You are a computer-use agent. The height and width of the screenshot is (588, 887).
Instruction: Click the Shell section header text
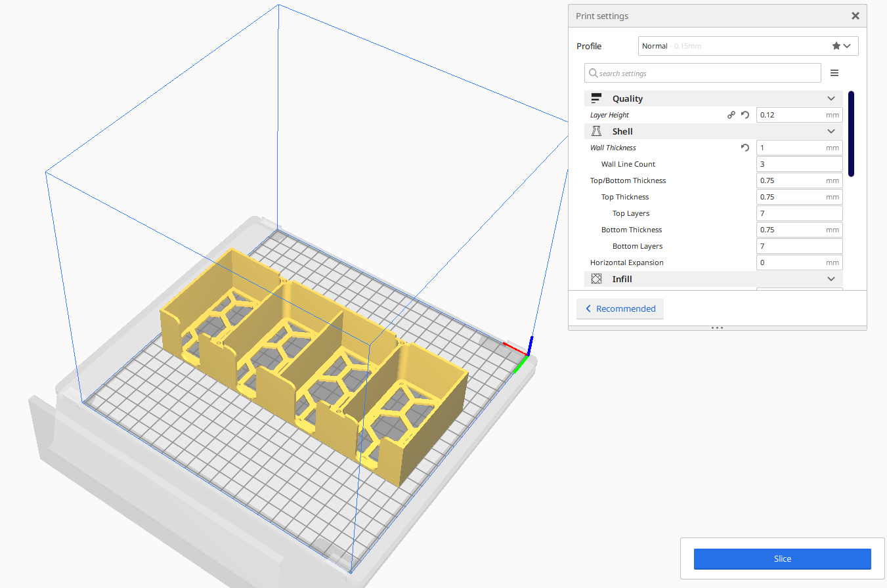tap(622, 131)
